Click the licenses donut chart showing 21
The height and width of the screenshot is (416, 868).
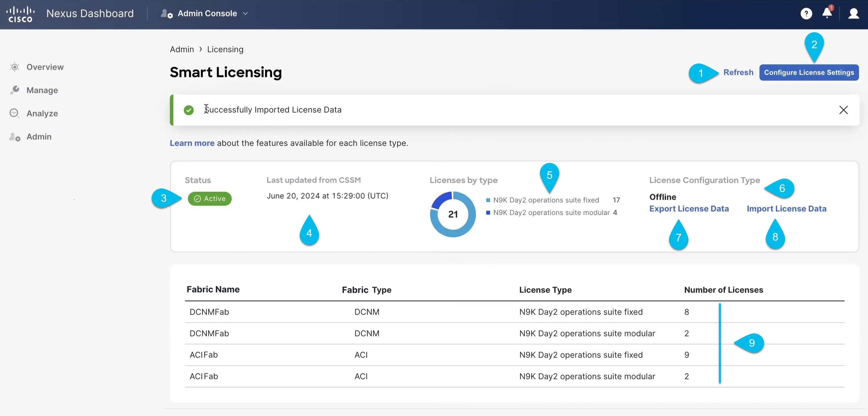(x=453, y=214)
